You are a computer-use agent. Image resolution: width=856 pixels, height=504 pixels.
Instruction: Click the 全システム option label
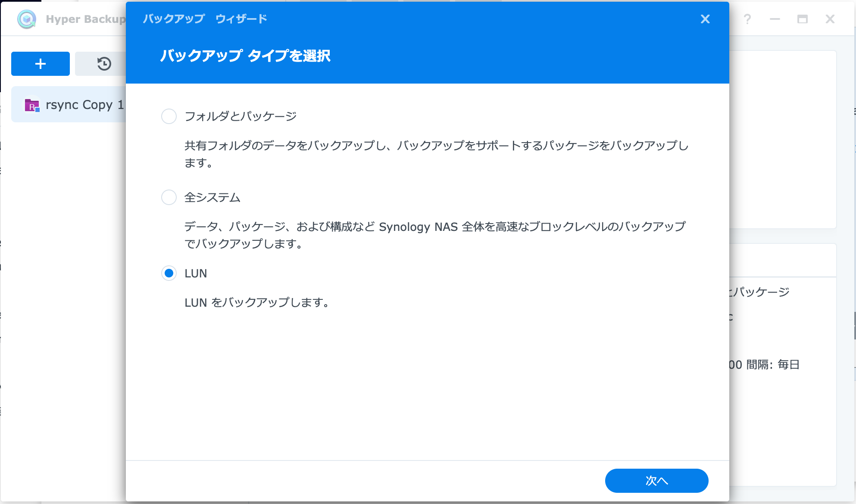point(212,197)
